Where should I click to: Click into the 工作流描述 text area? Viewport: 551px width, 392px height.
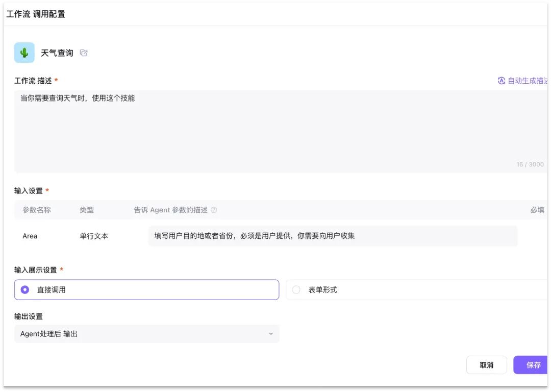(281, 131)
